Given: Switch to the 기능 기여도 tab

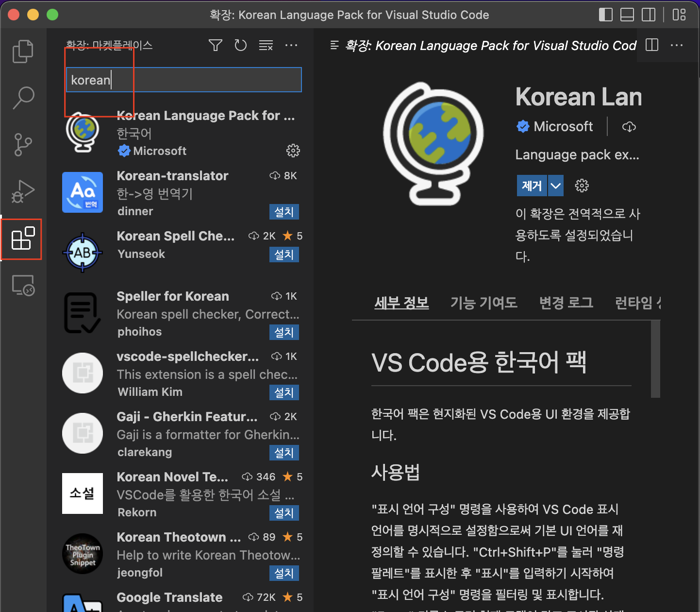Looking at the screenshot, I should [x=484, y=303].
